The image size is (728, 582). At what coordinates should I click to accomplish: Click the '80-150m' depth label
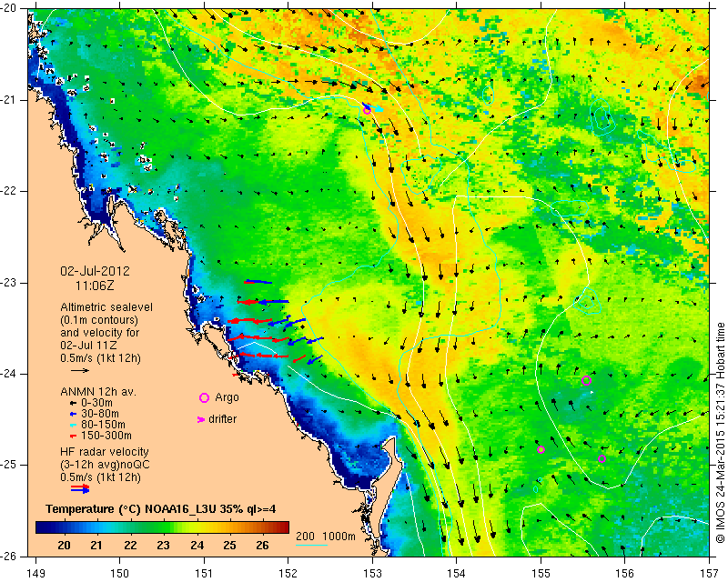pyautogui.click(x=103, y=425)
